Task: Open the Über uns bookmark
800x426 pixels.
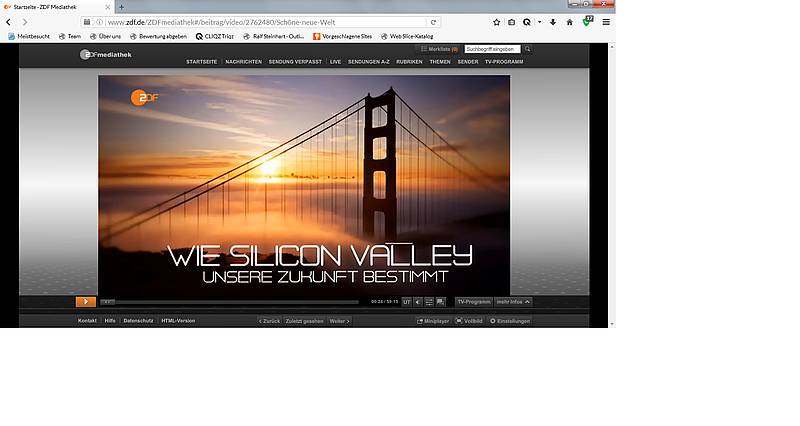Action: (105, 36)
